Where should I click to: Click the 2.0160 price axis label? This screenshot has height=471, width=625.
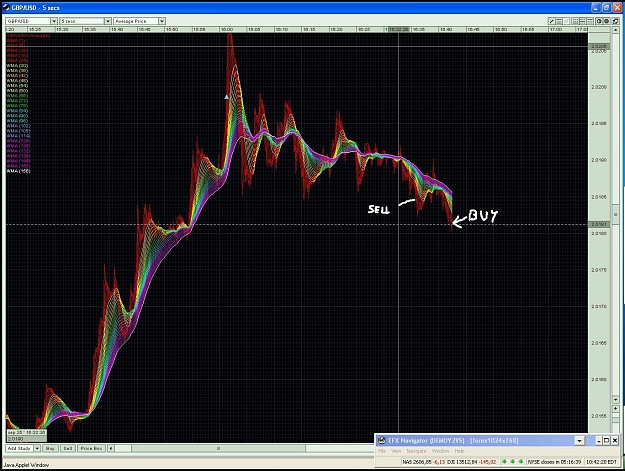tap(599, 379)
